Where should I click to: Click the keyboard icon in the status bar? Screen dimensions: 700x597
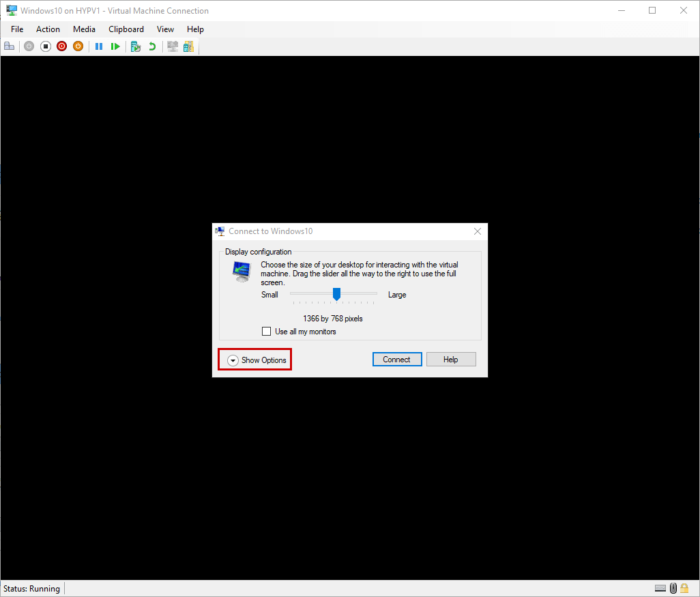(x=660, y=588)
